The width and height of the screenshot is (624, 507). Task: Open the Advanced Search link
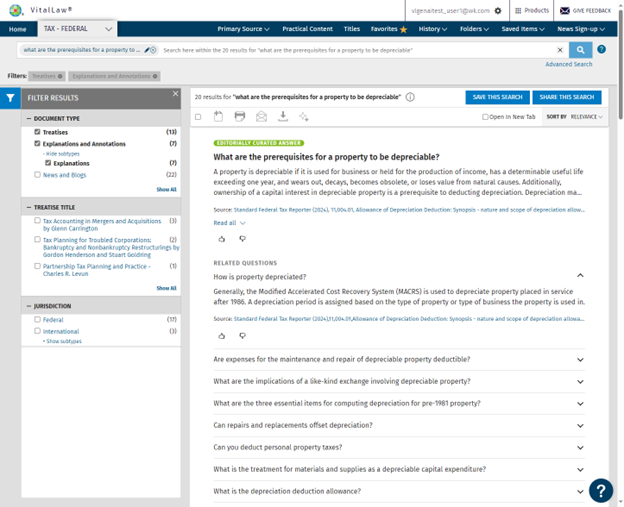[x=569, y=64]
